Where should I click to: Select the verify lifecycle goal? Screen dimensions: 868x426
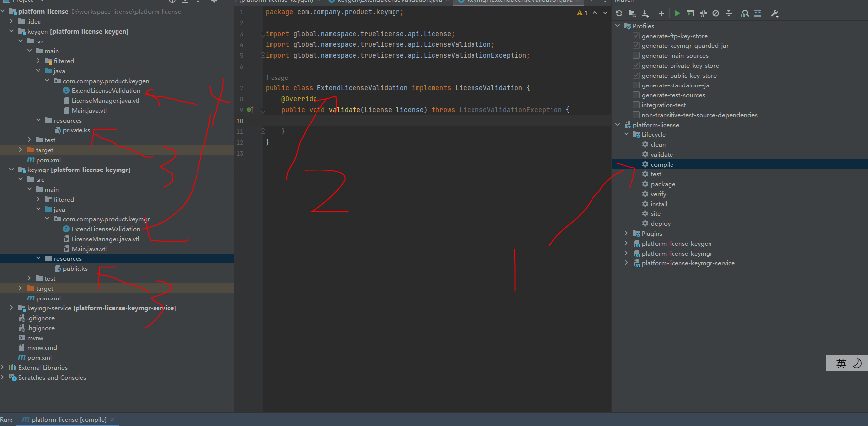(658, 194)
